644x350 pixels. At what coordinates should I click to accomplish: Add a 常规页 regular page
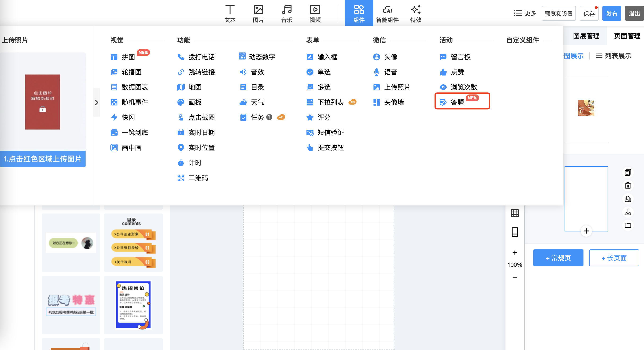pos(558,258)
